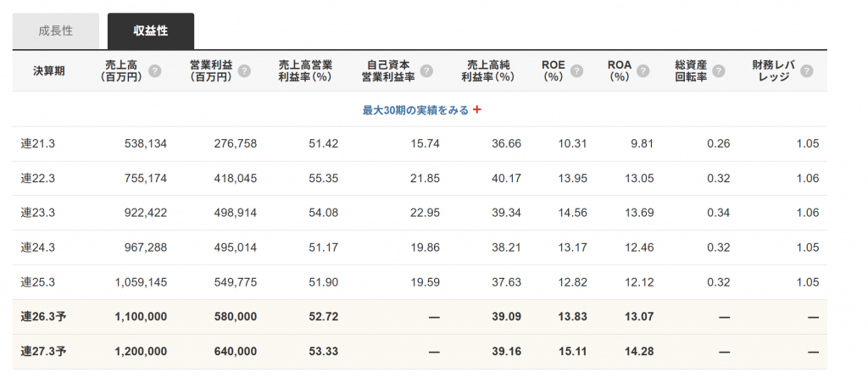Screen dimensions: 868x378
Task: Click the 財務レバレッジ question mark icon
Action: [x=806, y=71]
